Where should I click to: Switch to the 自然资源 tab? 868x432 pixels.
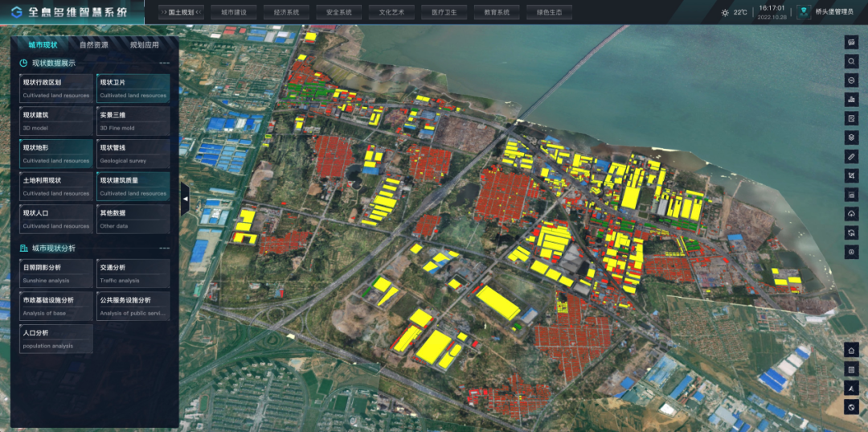(94, 45)
